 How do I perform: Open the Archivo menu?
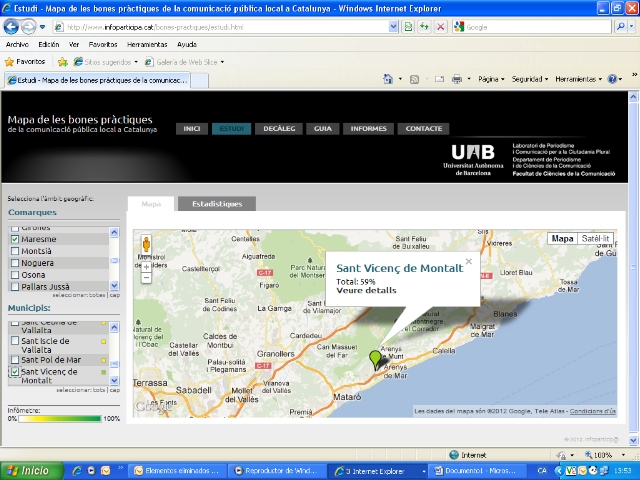[x=17, y=44]
